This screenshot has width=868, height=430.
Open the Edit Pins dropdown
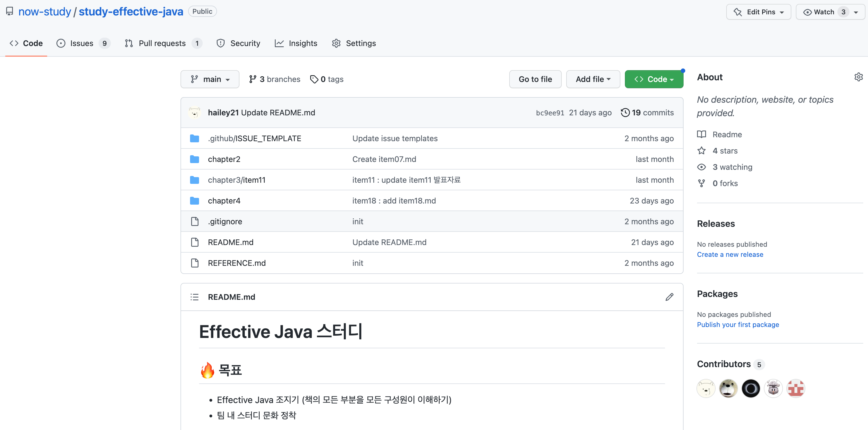pyautogui.click(x=758, y=12)
